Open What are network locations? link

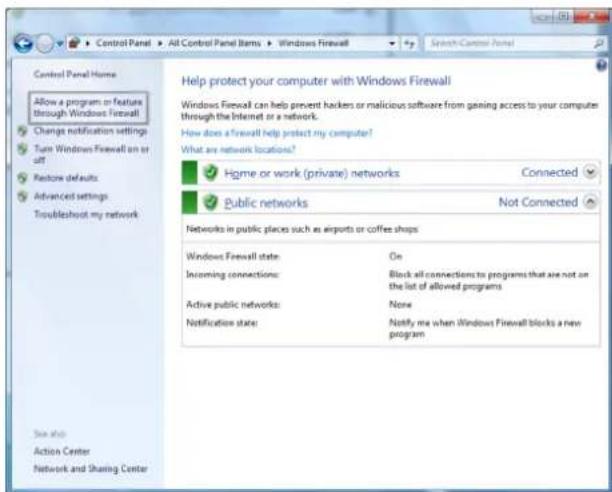[x=238, y=149]
